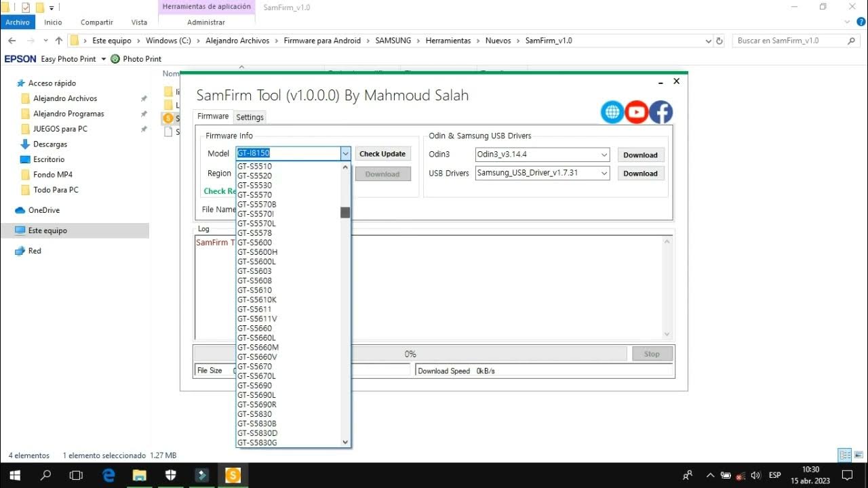
Task: Click the Log scrollbar down arrow
Action: click(667, 333)
